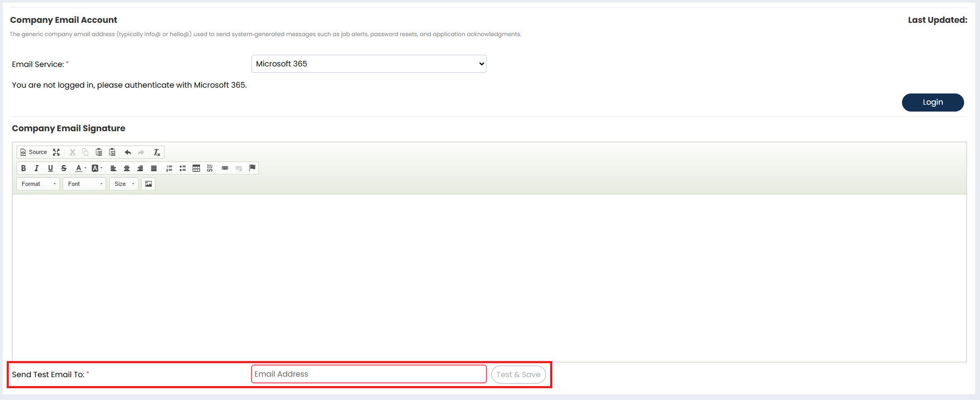Screen dimensions: 980x400
Task: Align text right
Action: [x=140, y=168]
